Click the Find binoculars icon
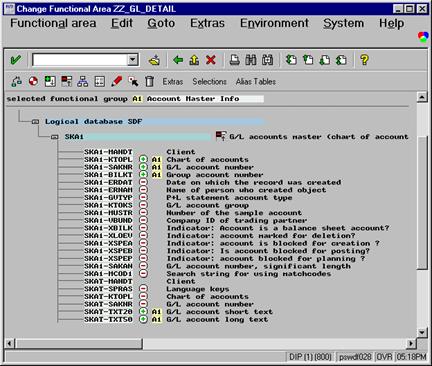Image resolution: width=432 pixels, height=366 pixels. click(x=251, y=60)
